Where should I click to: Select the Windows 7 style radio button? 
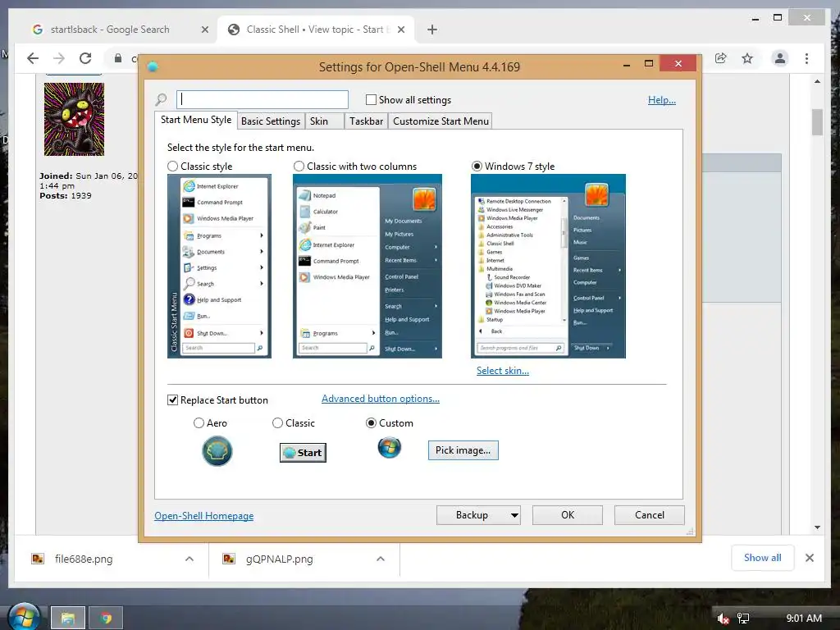pos(477,166)
